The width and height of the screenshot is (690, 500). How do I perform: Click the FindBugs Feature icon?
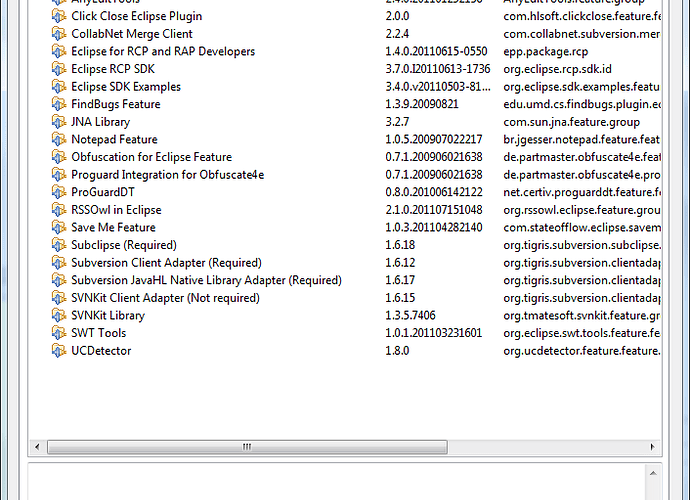coord(59,104)
